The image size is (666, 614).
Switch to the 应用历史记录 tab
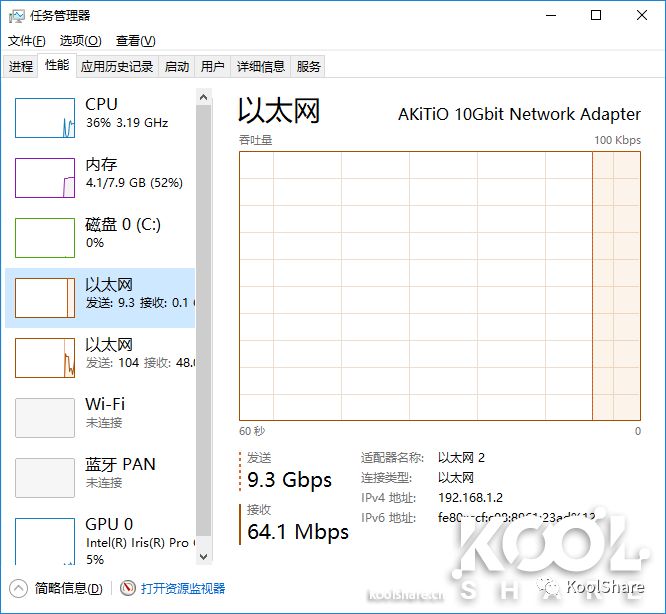pos(117,66)
